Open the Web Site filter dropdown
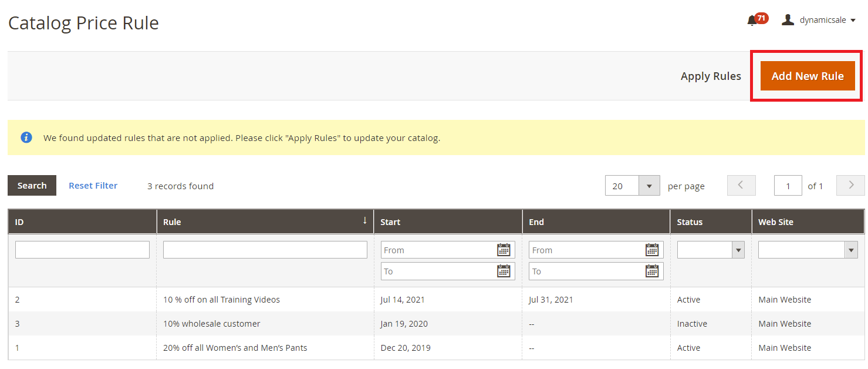The image size is (868, 369). tap(808, 250)
